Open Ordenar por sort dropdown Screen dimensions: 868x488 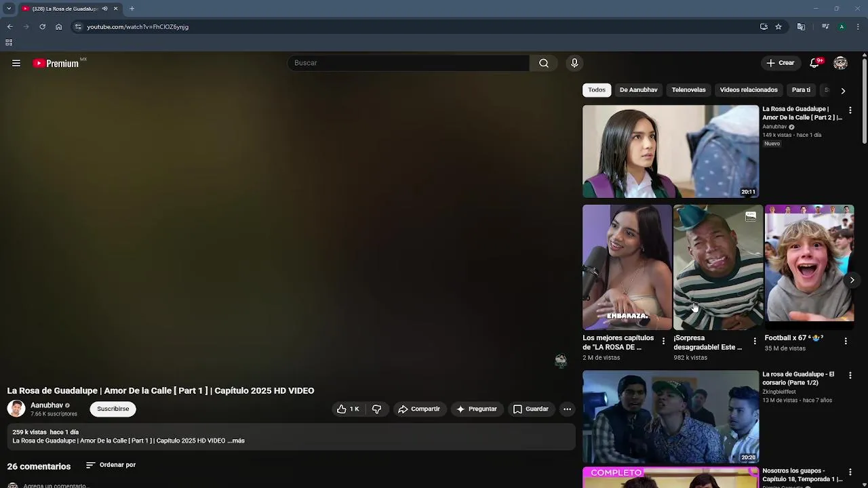[x=111, y=465]
